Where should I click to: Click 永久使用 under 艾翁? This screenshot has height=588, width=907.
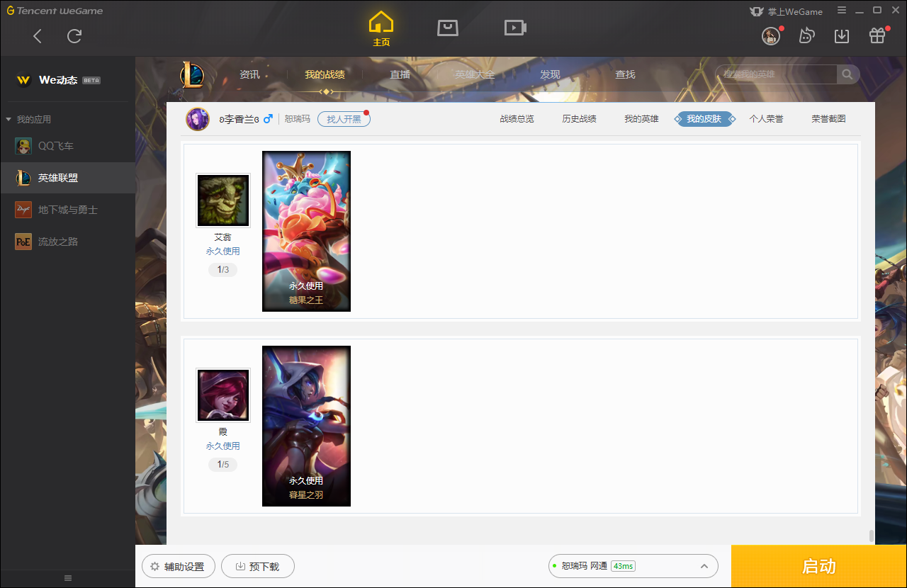[x=223, y=251]
